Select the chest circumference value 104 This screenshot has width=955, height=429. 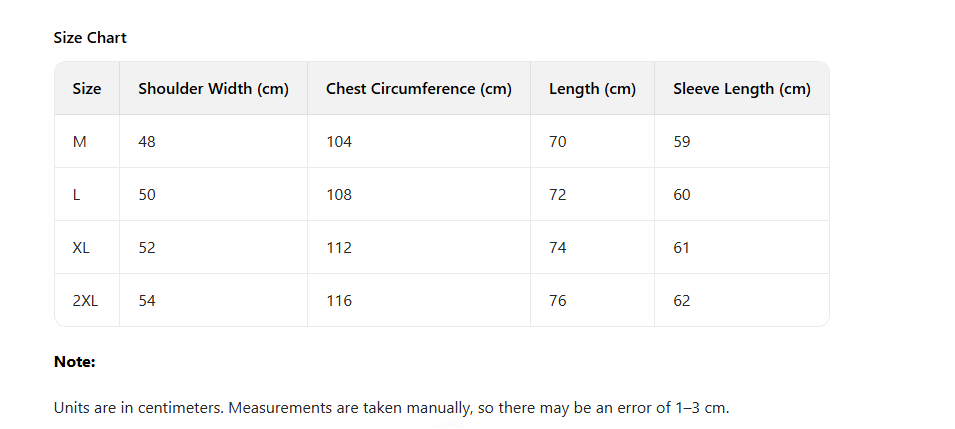click(x=339, y=142)
